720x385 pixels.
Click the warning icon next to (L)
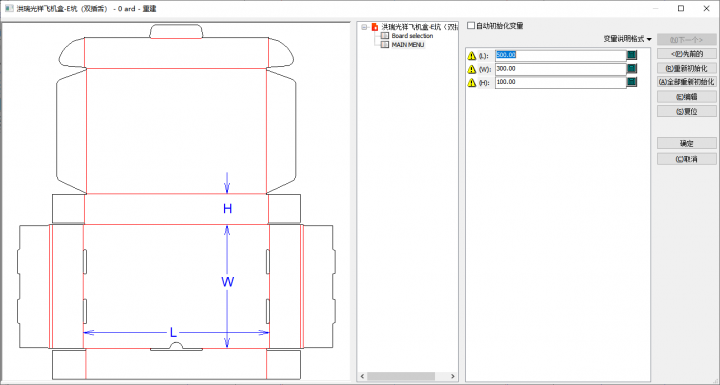472,56
